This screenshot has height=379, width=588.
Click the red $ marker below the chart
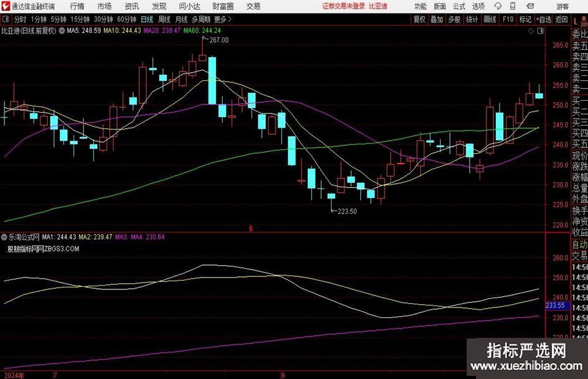[x=251, y=228]
